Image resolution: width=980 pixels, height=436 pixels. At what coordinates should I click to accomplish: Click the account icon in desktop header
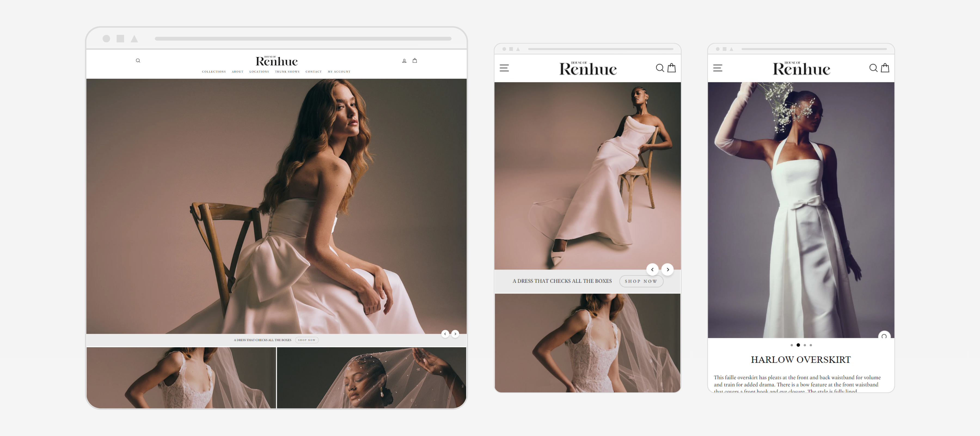tap(404, 60)
